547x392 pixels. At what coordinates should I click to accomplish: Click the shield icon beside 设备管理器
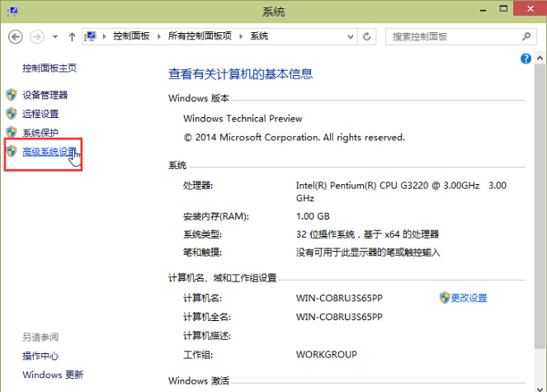pos(12,95)
